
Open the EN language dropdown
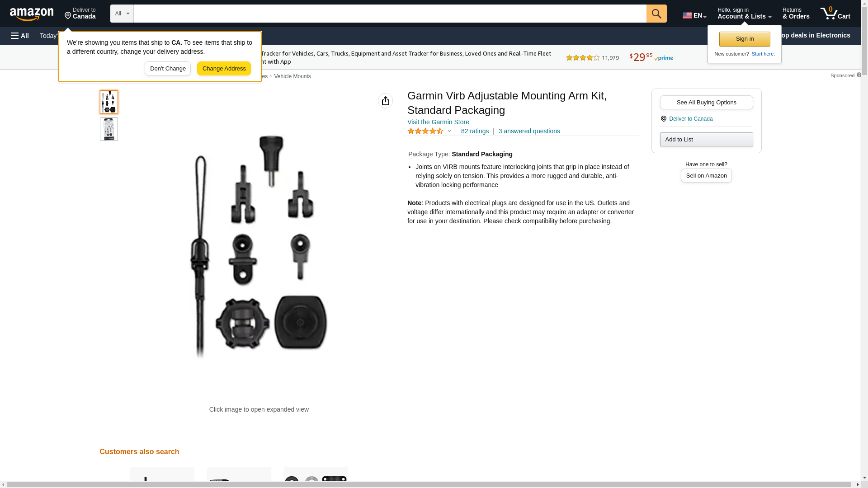click(694, 15)
